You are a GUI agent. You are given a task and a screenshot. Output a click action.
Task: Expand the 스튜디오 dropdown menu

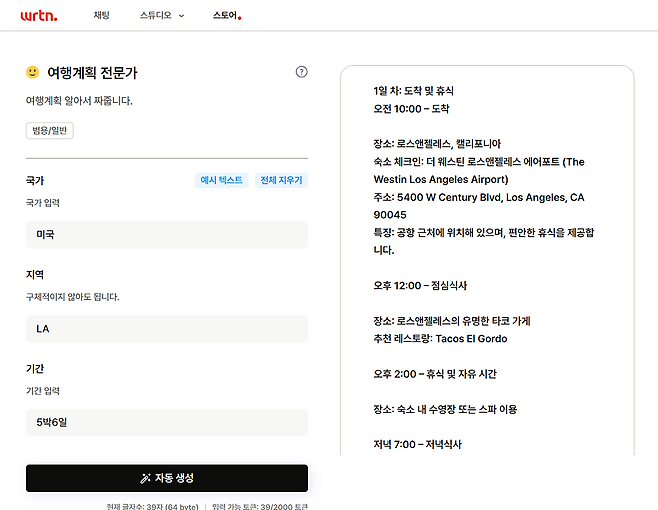[162, 16]
